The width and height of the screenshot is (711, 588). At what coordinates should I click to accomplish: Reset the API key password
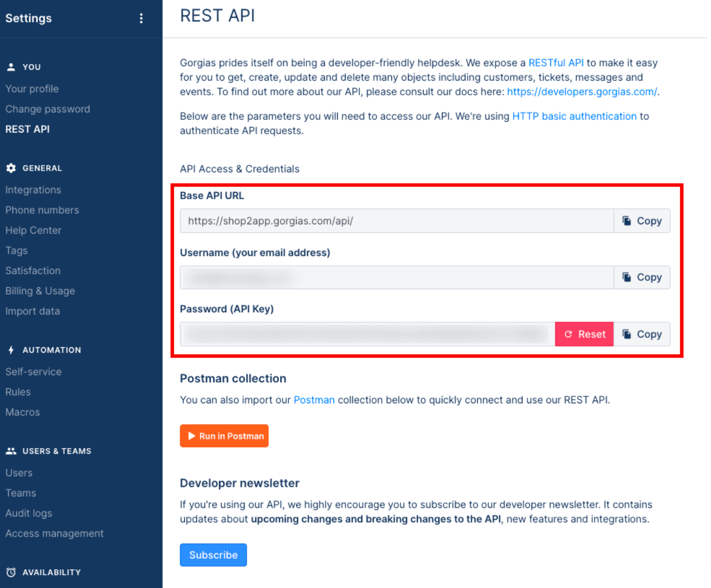pyautogui.click(x=585, y=334)
